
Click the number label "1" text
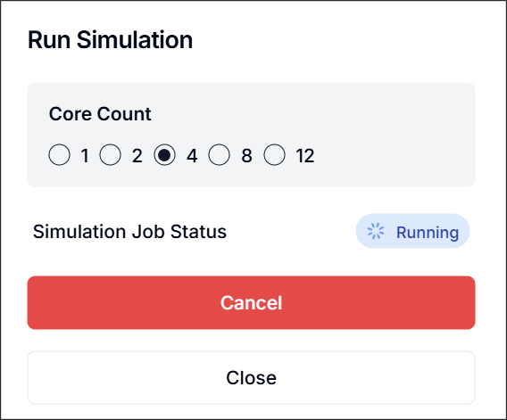tap(85, 156)
